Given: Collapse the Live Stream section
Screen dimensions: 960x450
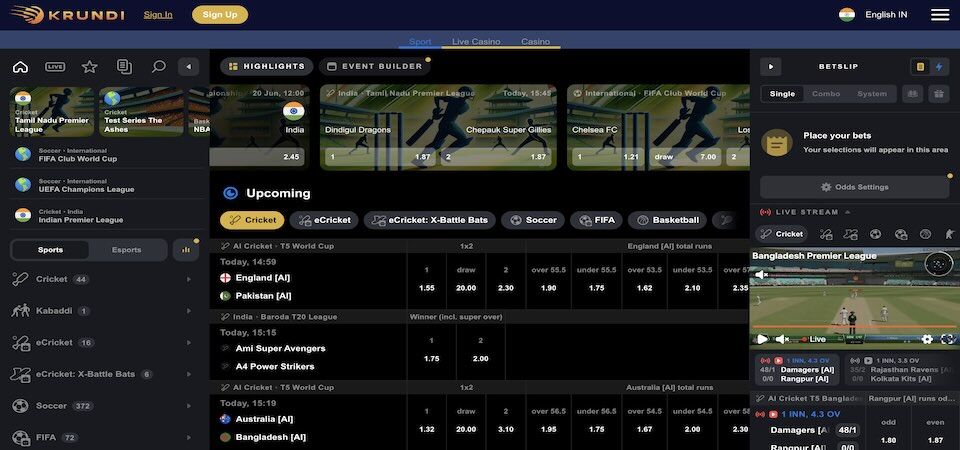Looking at the screenshot, I should [x=848, y=212].
